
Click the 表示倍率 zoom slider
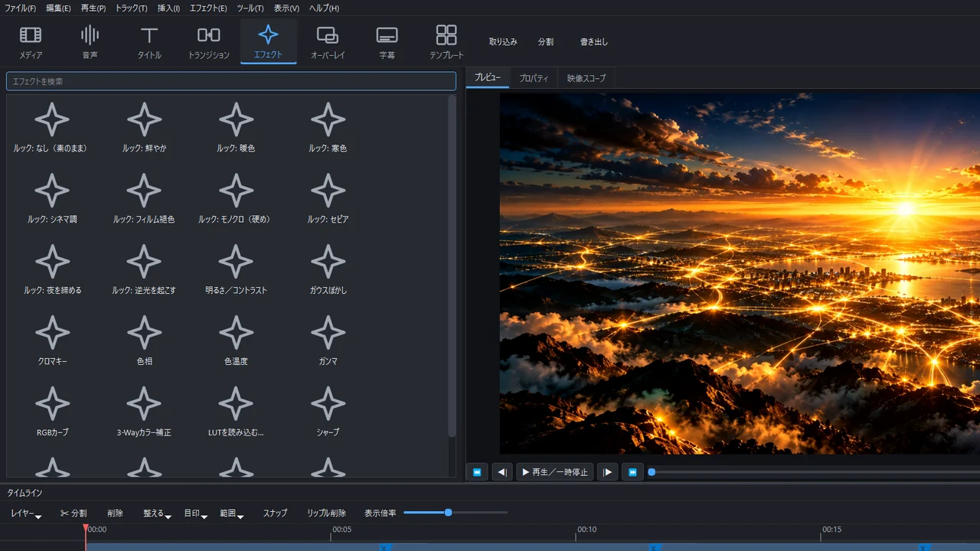[x=456, y=513]
